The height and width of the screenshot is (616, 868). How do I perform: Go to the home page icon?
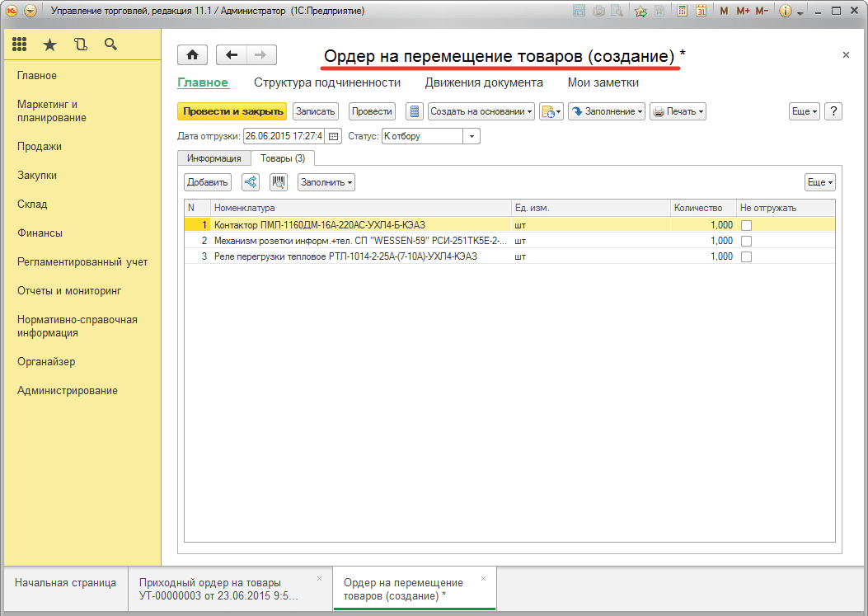click(192, 55)
